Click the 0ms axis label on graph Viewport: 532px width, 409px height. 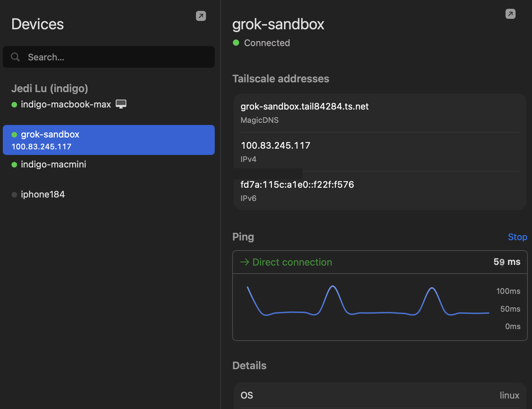tap(513, 326)
